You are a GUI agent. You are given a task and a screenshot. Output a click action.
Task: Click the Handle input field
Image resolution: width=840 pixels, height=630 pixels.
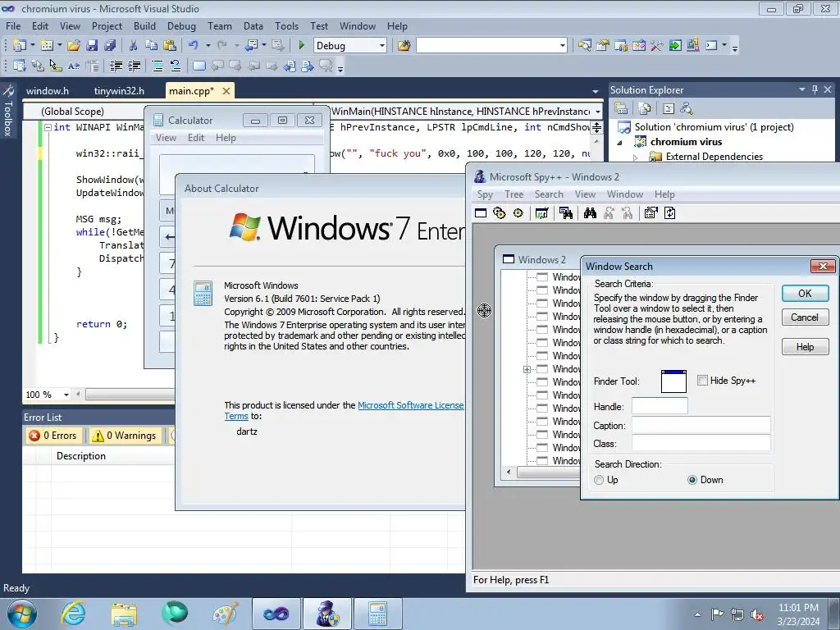click(660, 406)
